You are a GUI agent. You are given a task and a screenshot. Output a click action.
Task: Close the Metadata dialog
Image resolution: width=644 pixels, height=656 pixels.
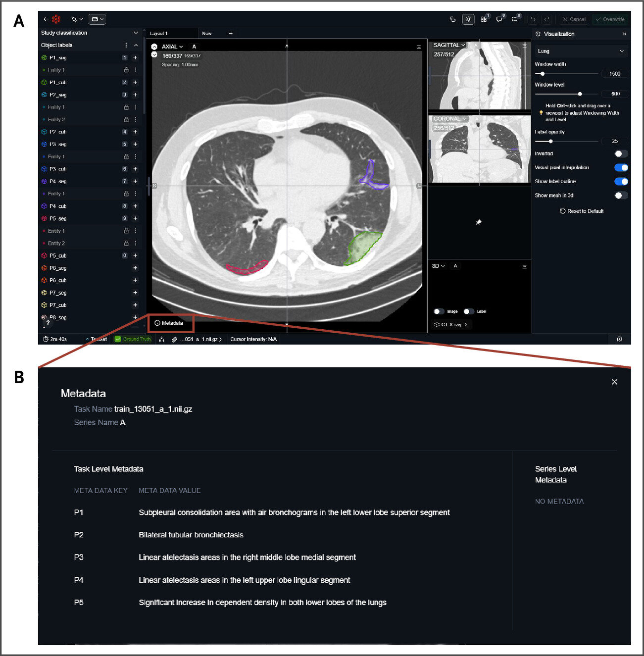614,382
